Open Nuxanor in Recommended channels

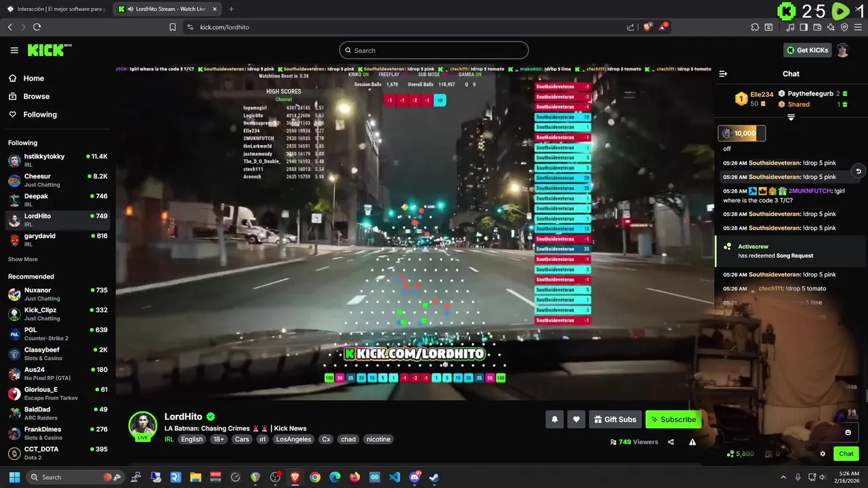58,294
